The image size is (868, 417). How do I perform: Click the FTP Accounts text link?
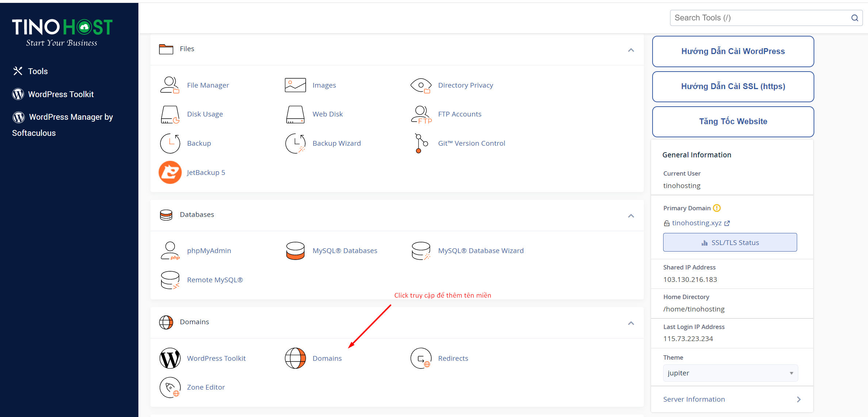click(x=460, y=114)
